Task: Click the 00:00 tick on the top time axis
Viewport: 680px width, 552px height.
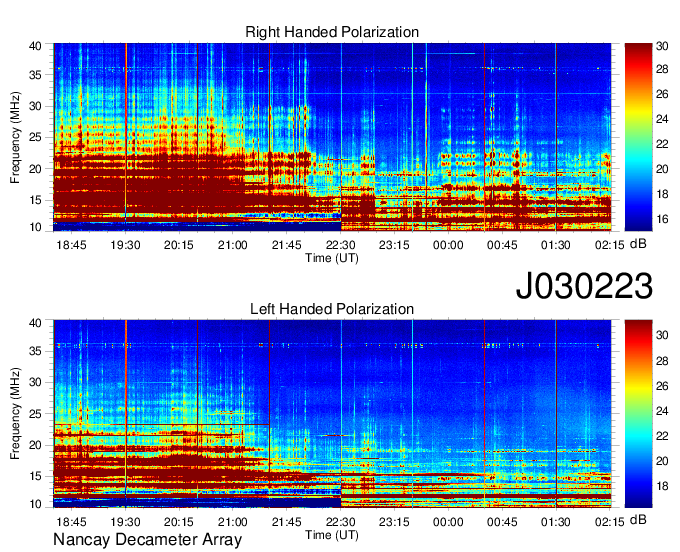Action: pyautogui.click(x=448, y=245)
